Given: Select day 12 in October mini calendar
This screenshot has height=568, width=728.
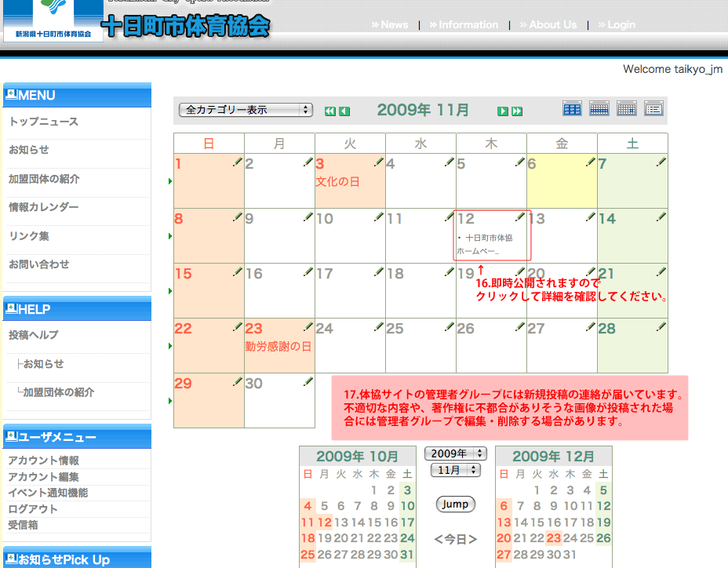Looking at the screenshot, I should pyautogui.click(x=325, y=522).
